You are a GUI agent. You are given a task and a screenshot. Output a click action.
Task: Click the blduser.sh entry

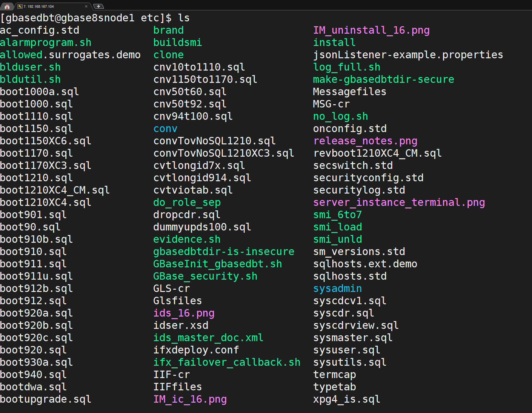tap(30, 67)
